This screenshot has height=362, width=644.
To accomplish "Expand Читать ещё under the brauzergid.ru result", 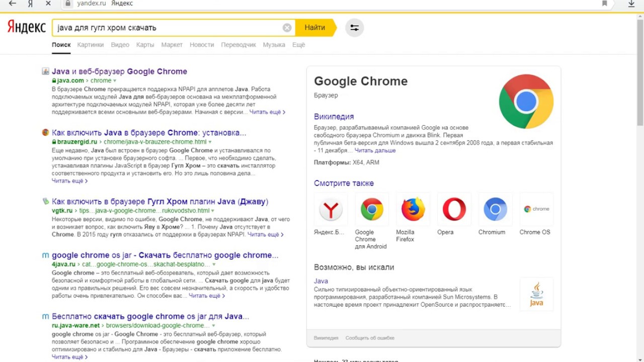I will click(69, 180).
